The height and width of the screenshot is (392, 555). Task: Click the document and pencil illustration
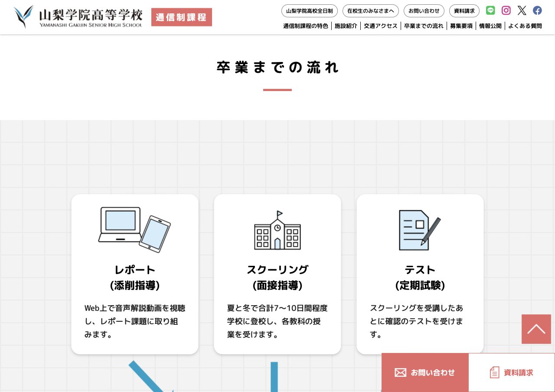point(420,230)
